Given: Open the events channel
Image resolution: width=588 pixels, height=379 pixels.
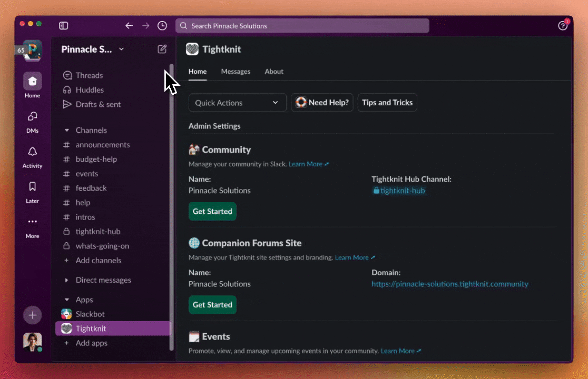Looking at the screenshot, I should click(x=86, y=174).
